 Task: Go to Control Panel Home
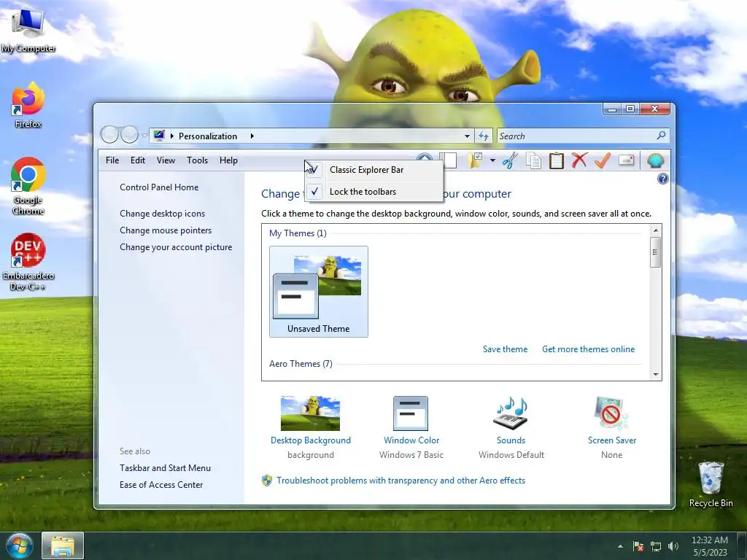tap(159, 187)
